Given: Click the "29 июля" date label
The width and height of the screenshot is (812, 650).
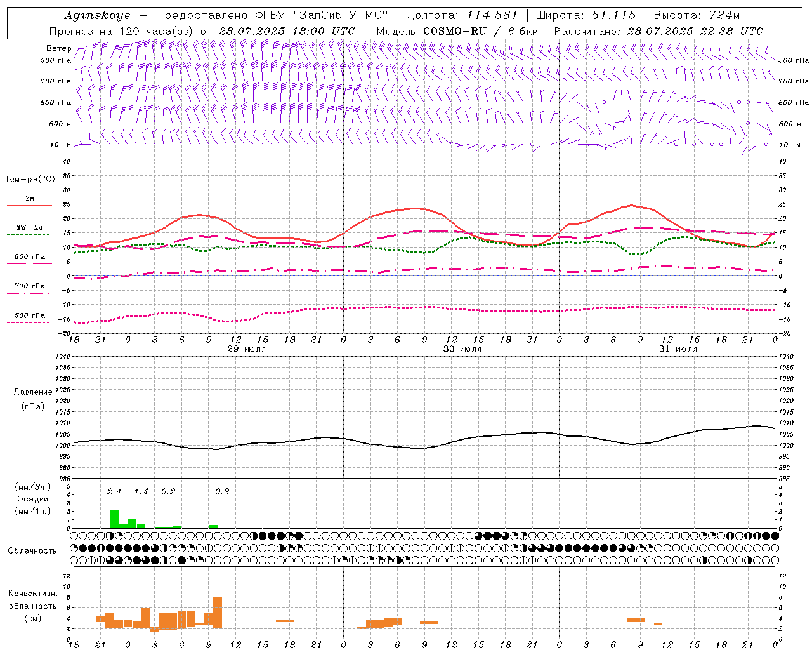Looking at the screenshot, I should 247,349.
